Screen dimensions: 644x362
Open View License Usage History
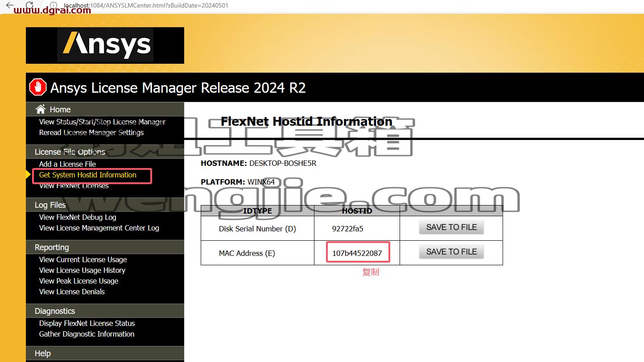tap(82, 270)
